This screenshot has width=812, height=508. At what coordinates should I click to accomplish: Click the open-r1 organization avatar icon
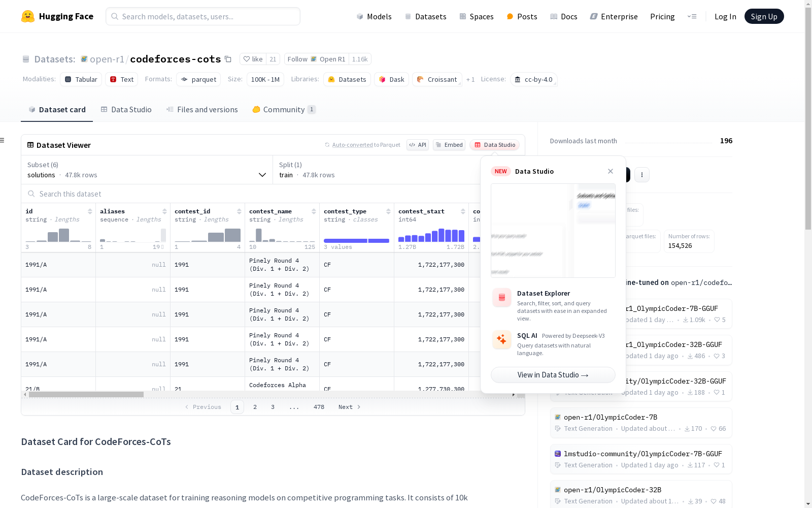pos(84,59)
